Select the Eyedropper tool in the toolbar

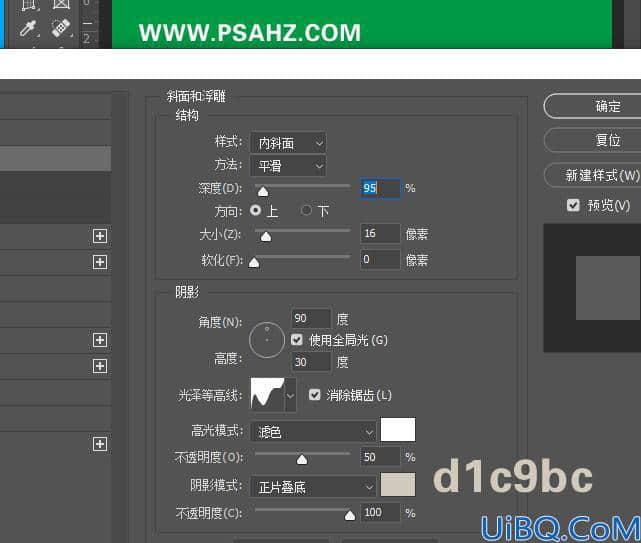(28, 29)
